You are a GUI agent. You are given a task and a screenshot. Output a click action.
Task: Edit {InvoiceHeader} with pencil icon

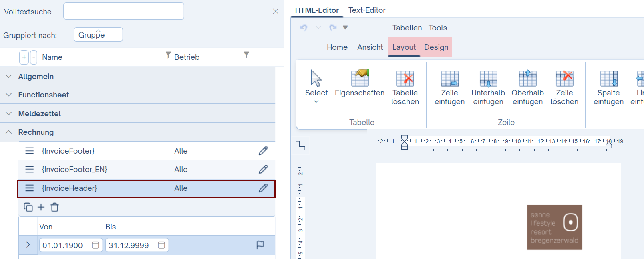pos(263,188)
